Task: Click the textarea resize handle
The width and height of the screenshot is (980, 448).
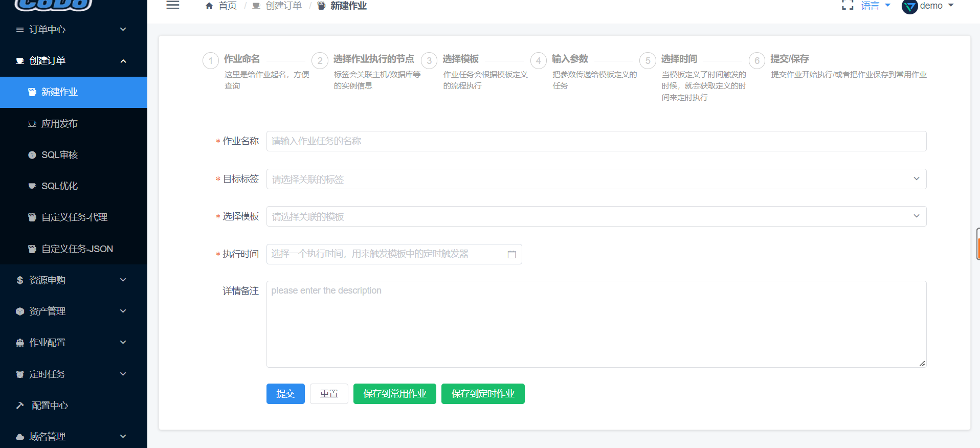Action: coord(922,364)
